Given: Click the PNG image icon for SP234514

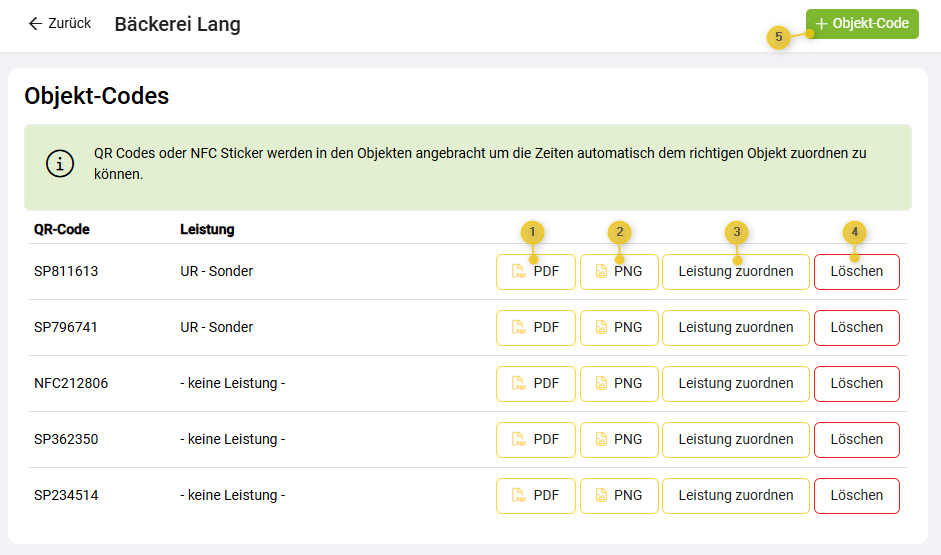Looking at the screenshot, I should [602, 496].
